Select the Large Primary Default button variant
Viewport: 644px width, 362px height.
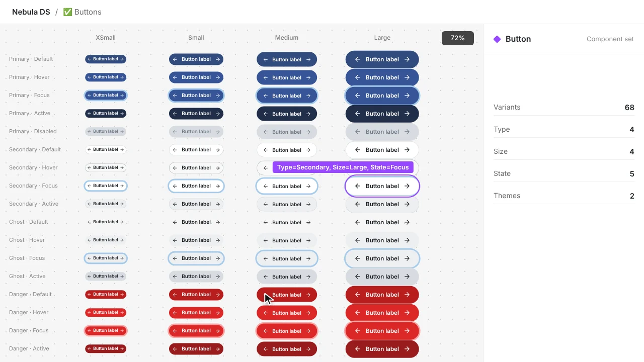[382, 59]
